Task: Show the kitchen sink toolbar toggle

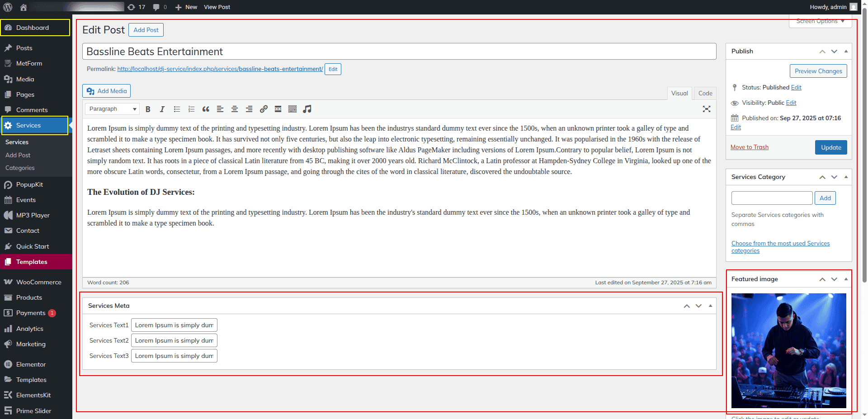Action: (292, 109)
